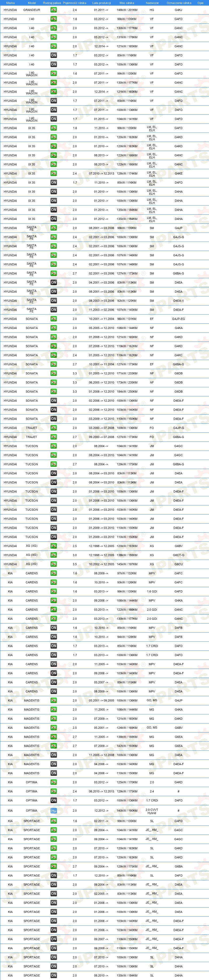Click petrol icon in TRAJET 2.7 row
This screenshot has height=980, width=209.
[x=54, y=437]
